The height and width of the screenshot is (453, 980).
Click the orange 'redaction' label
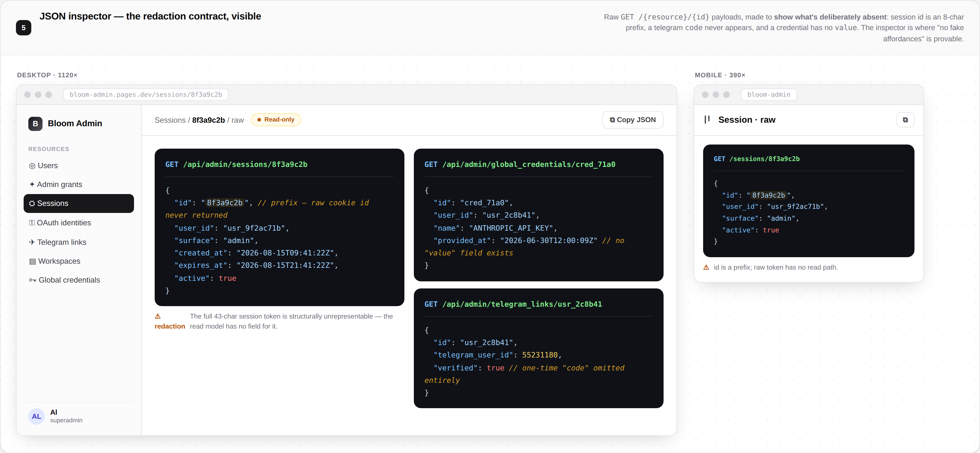coord(170,326)
